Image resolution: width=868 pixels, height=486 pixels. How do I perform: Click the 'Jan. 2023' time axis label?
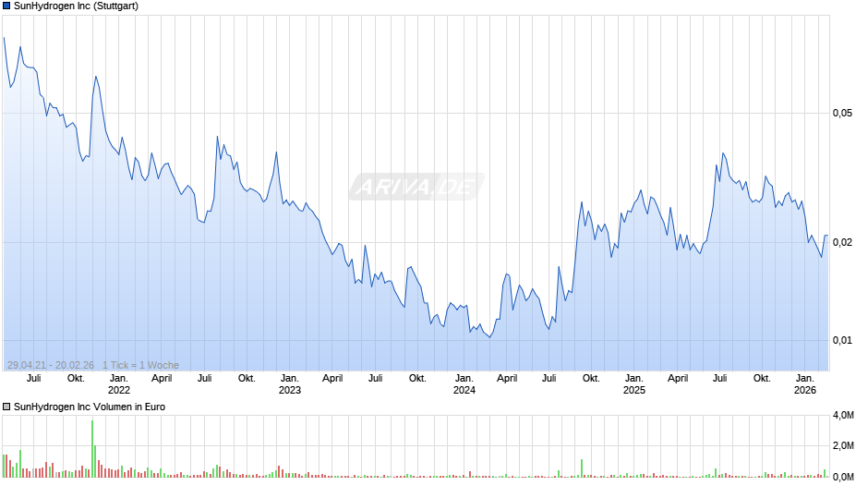click(290, 384)
